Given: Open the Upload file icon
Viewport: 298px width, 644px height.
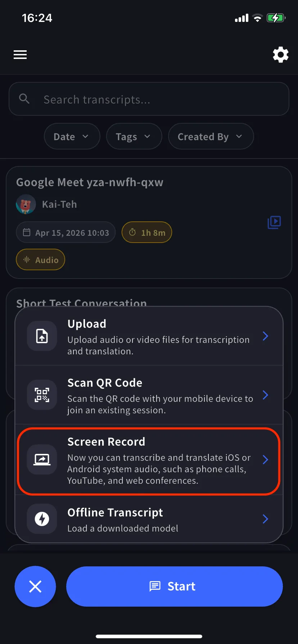Looking at the screenshot, I should pyautogui.click(x=42, y=336).
